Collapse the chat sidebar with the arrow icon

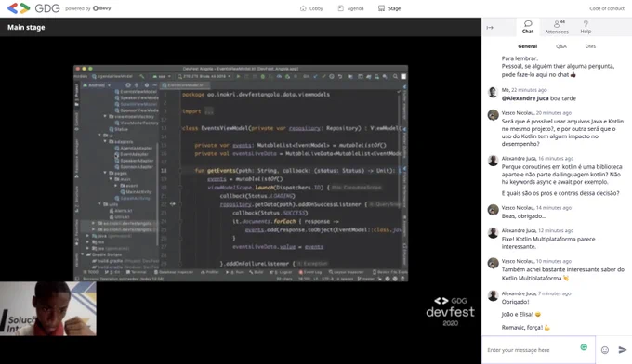pos(490,27)
